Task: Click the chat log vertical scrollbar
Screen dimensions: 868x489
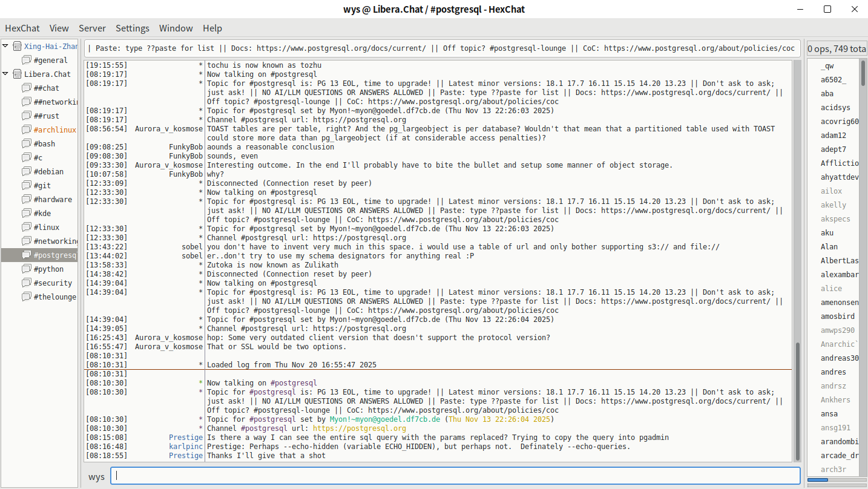Action: point(797,399)
